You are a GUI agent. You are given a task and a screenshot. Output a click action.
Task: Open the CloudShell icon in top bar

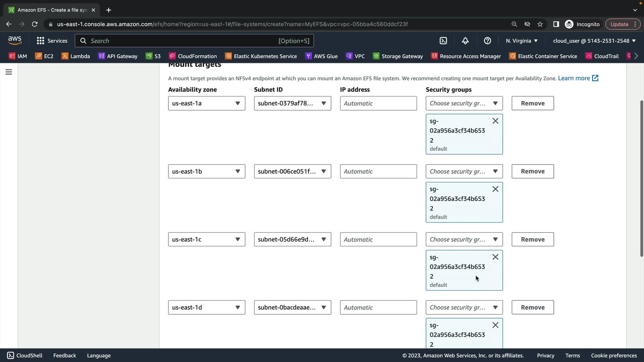click(443, 41)
